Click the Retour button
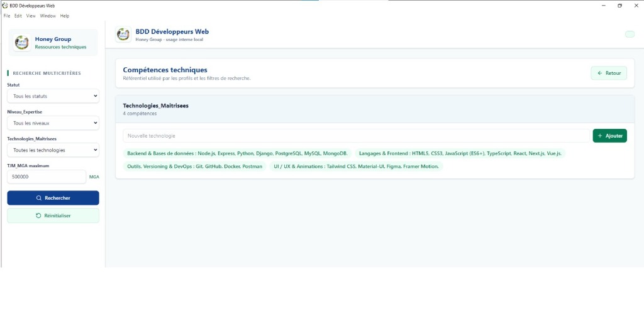Image resolution: width=644 pixels, height=328 pixels. 609,73
